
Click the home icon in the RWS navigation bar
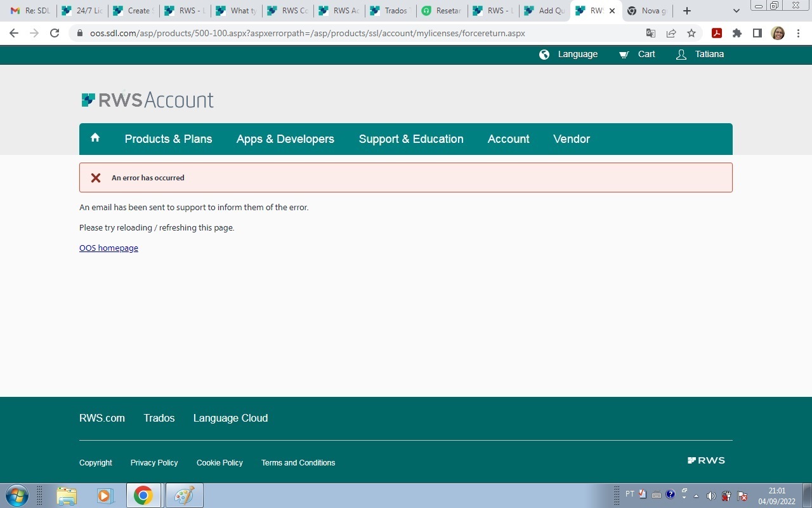(x=95, y=138)
